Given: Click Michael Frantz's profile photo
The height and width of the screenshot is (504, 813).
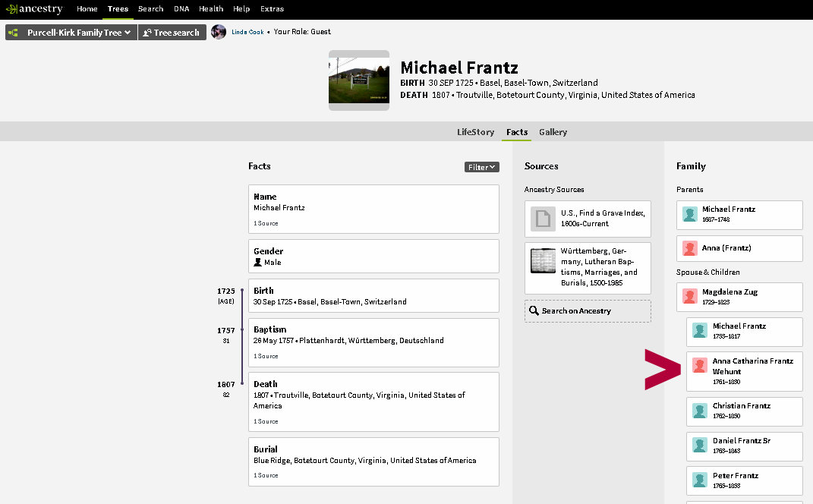Looking at the screenshot, I should [358, 80].
